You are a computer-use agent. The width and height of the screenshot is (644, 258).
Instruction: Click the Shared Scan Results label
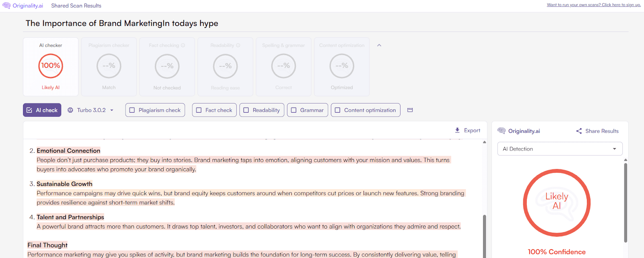[x=76, y=6]
